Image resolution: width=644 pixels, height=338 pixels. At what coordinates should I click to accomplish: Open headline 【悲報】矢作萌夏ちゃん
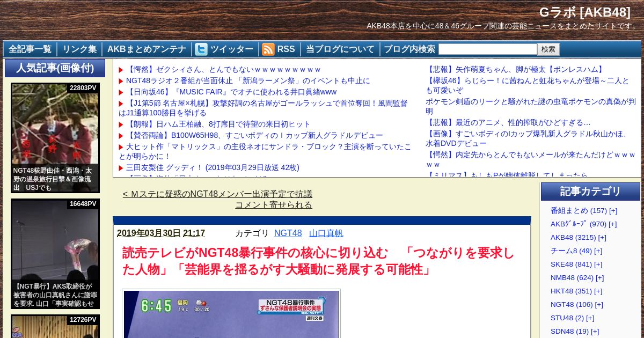coord(516,70)
